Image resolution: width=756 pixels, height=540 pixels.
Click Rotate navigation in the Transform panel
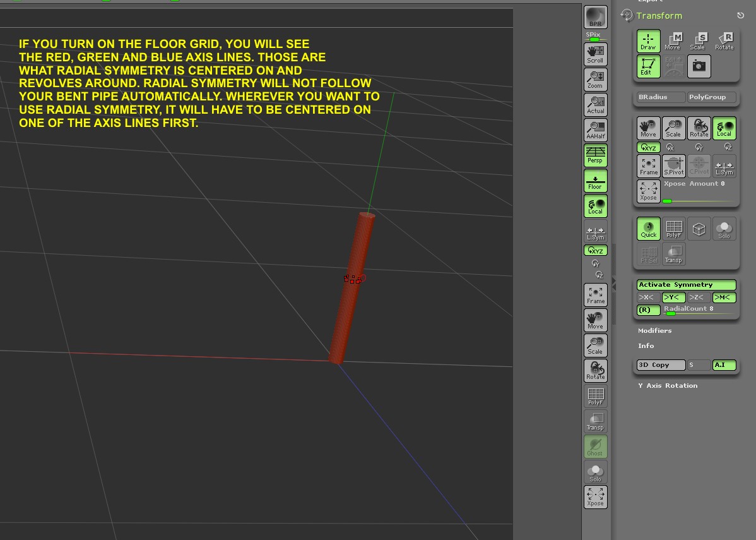(699, 128)
